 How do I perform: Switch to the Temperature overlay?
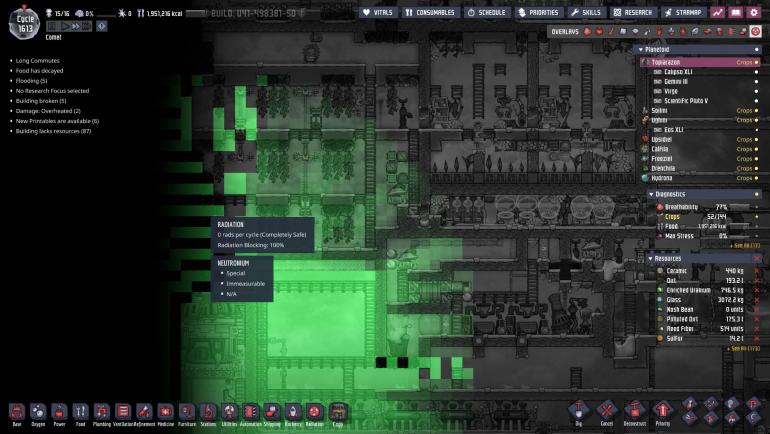pos(611,31)
